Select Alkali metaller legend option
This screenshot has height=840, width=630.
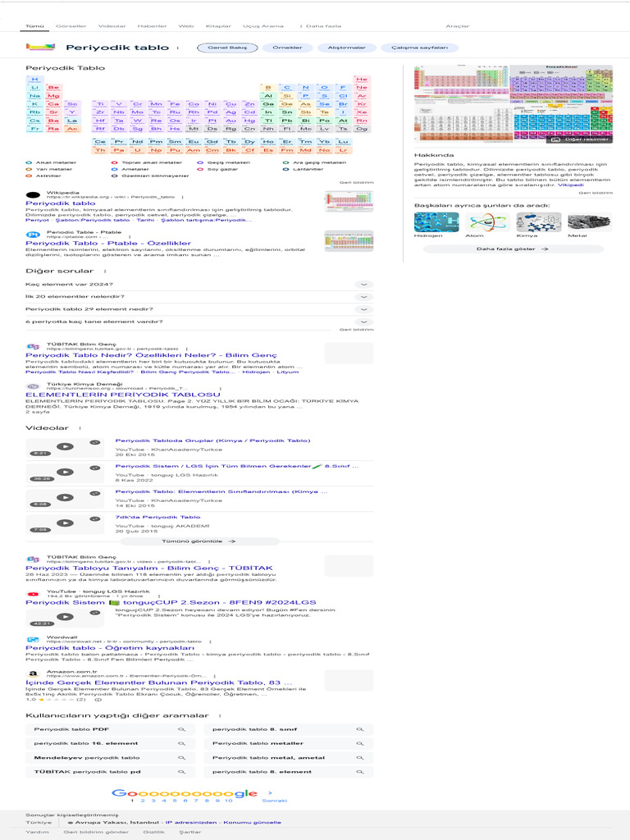52,162
